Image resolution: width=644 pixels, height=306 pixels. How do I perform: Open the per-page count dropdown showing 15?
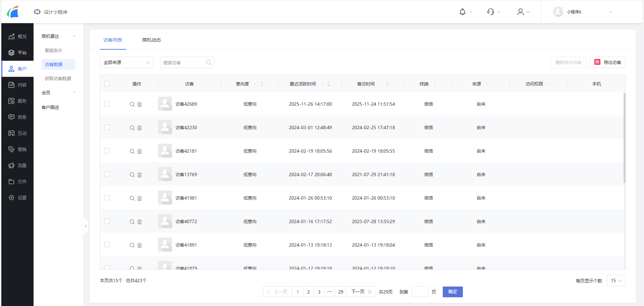point(616,280)
